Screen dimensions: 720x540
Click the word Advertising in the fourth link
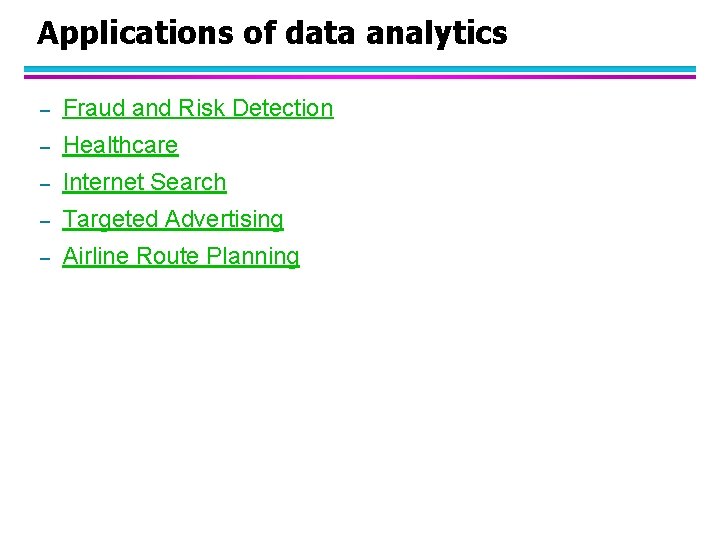tap(225, 219)
